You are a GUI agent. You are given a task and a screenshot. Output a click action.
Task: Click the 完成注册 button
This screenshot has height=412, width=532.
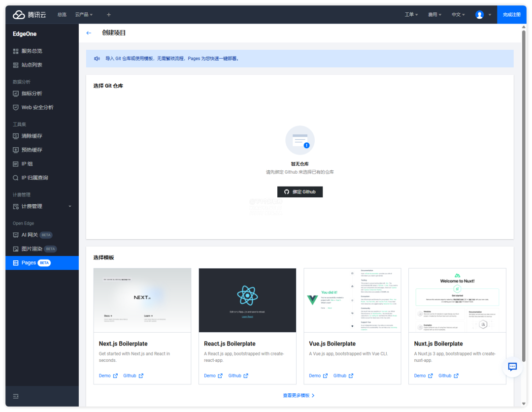tap(512, 15)
